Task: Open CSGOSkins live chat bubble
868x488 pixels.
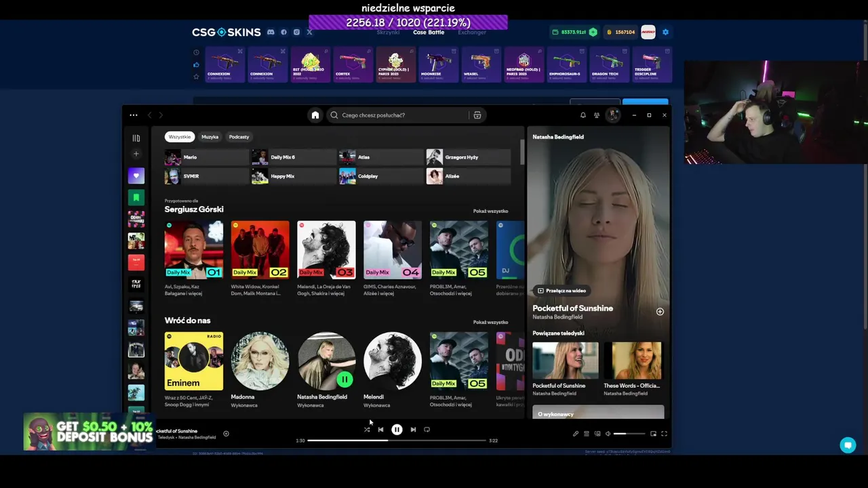Action: 848,445
